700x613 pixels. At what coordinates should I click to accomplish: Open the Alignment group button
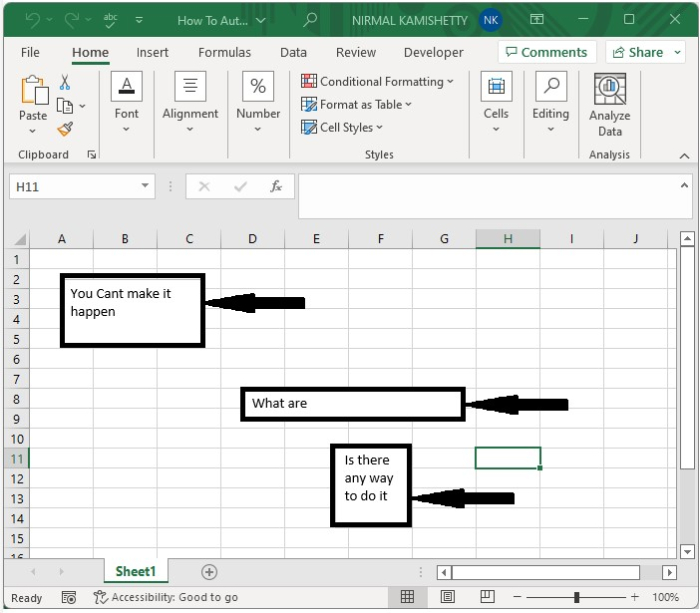click(x=190, y=103)
